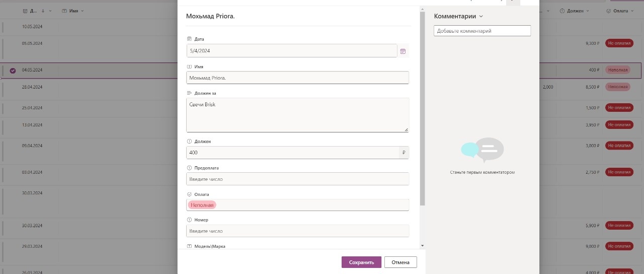The width and height of the screenshot is (644, 274).
Task: Click the 5,900 ₽ amount cell
Action: pyautogui.click(x=593, y=226)
